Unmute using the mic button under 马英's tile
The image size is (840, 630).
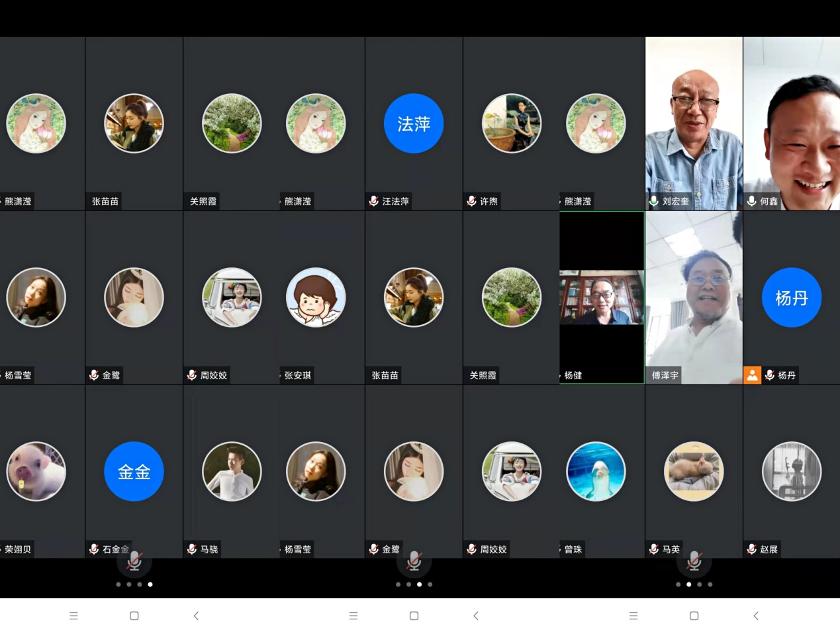click(x=694, y=561)
